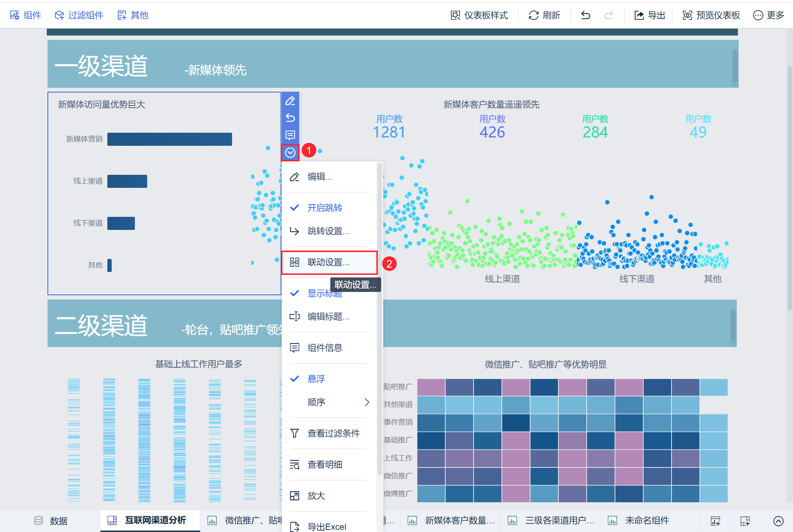Open the 组件 component menu

(x=25, y=15)
